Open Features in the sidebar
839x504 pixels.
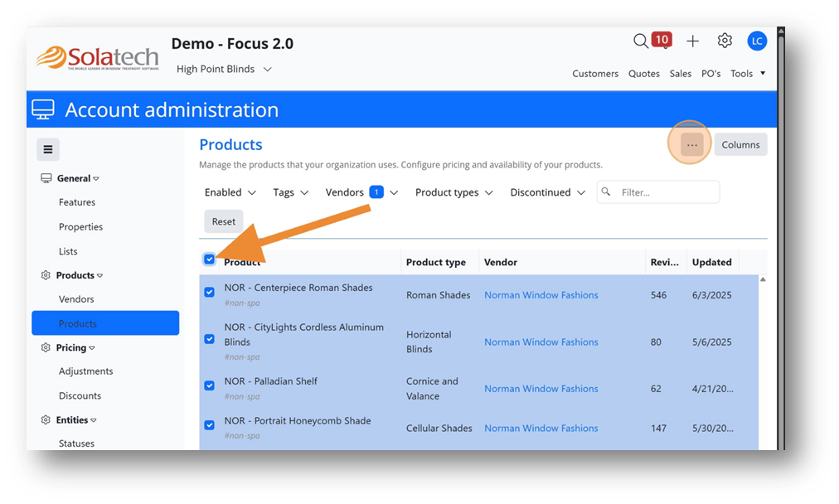pos(77,202)
